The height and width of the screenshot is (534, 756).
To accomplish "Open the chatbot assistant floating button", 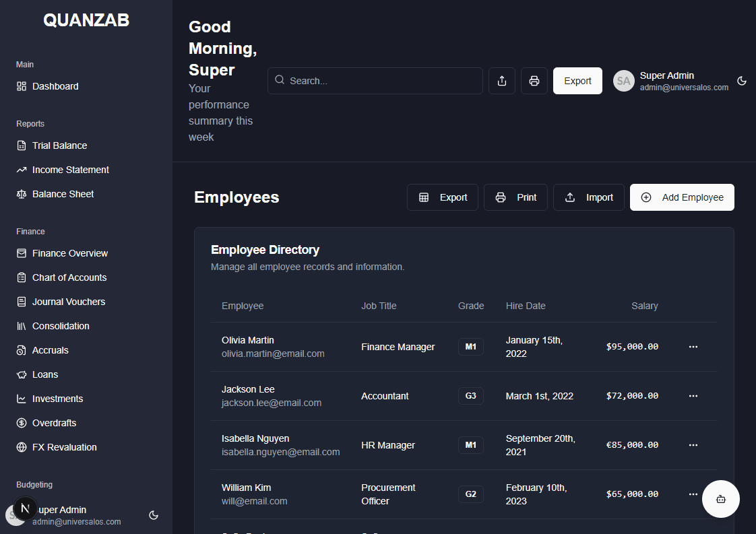I will (721, 499).
